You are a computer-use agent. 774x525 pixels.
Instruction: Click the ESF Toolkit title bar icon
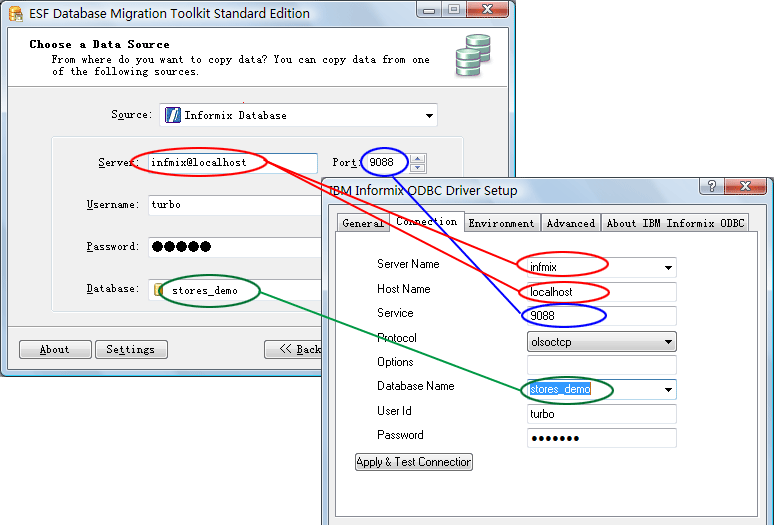click(15, 14)
